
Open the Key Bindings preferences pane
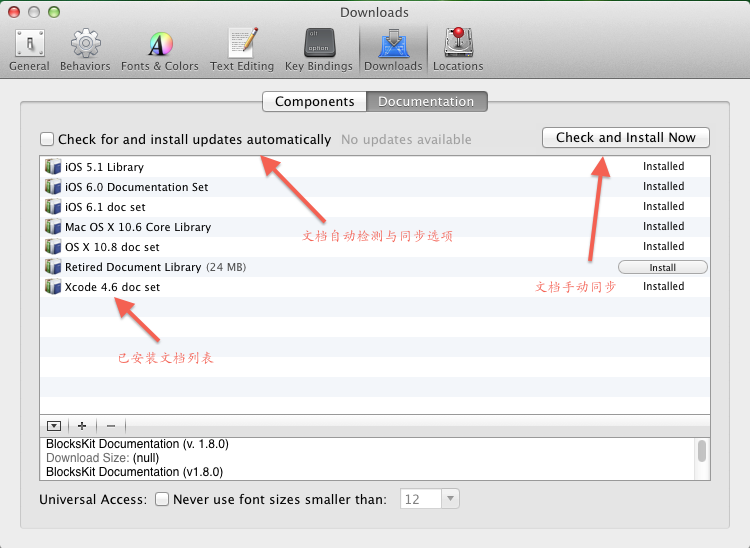point(319,49)
